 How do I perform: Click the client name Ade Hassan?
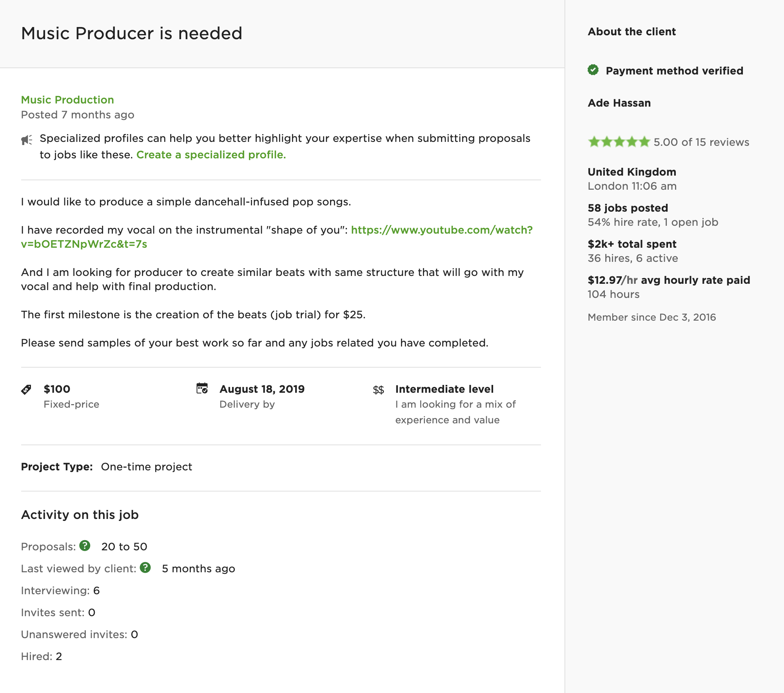[x=619, y=103]
